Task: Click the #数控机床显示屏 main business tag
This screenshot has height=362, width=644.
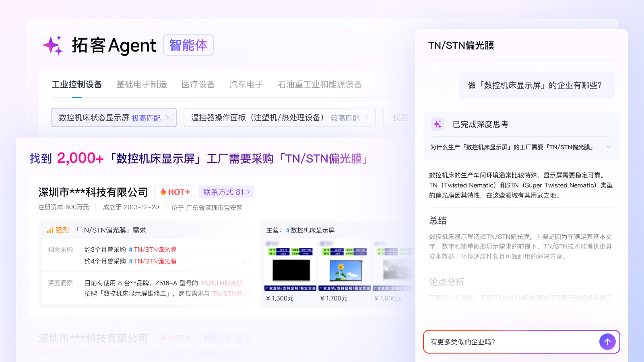Action: [x=310, y=230]
